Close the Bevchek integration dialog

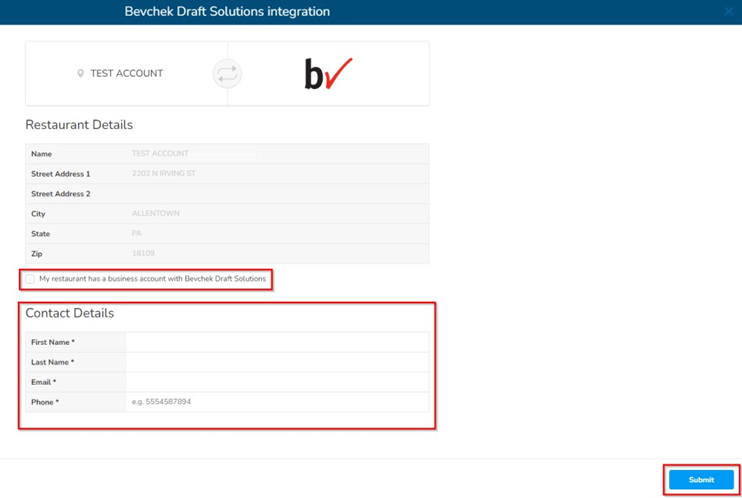point(728,12)
